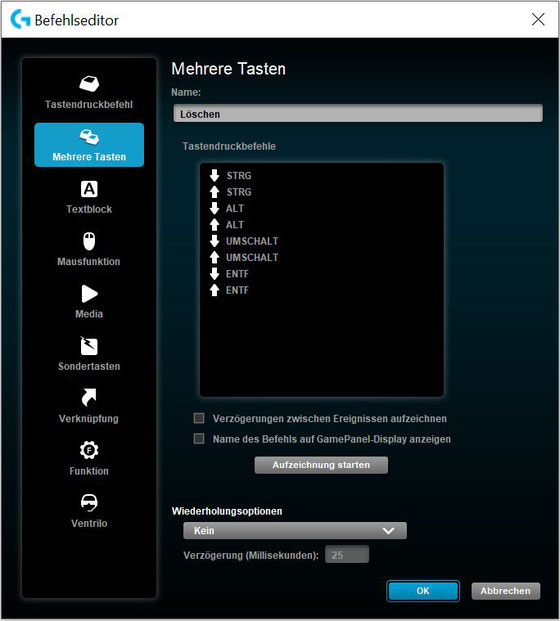The width and height of the screenshot is (560, 621).
Task: Click the Logitech G logo in title bar
Action: tap(20, 19)
